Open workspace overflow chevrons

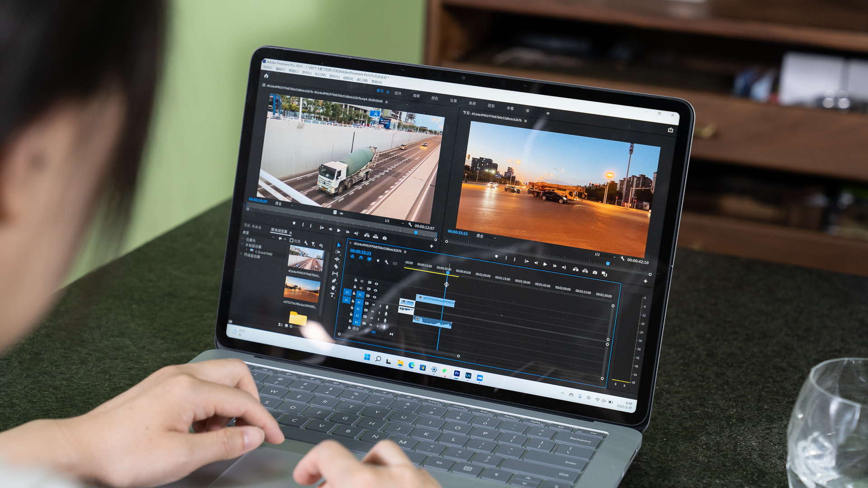(548, 113)
